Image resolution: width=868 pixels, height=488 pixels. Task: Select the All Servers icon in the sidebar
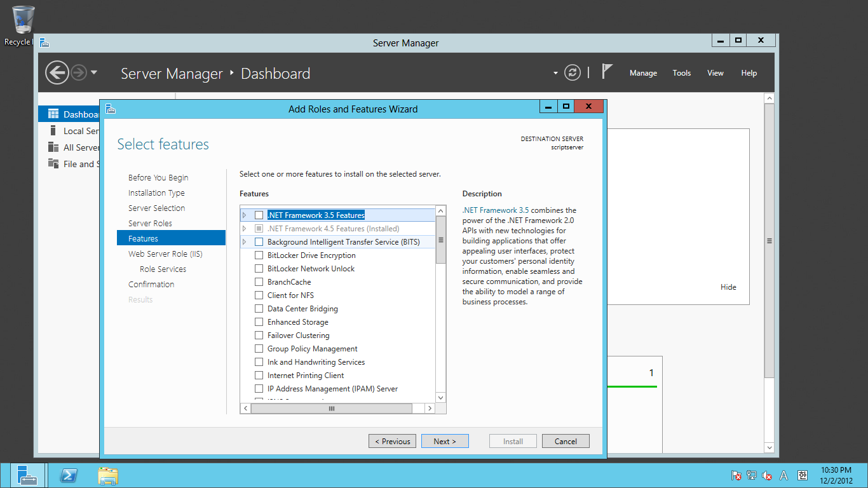(x=53, y=147)
